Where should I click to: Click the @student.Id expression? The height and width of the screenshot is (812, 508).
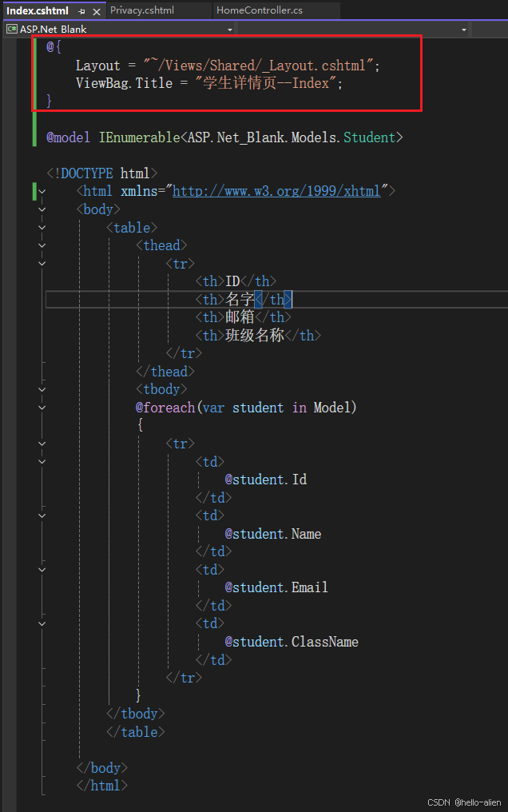pos(266,480)
